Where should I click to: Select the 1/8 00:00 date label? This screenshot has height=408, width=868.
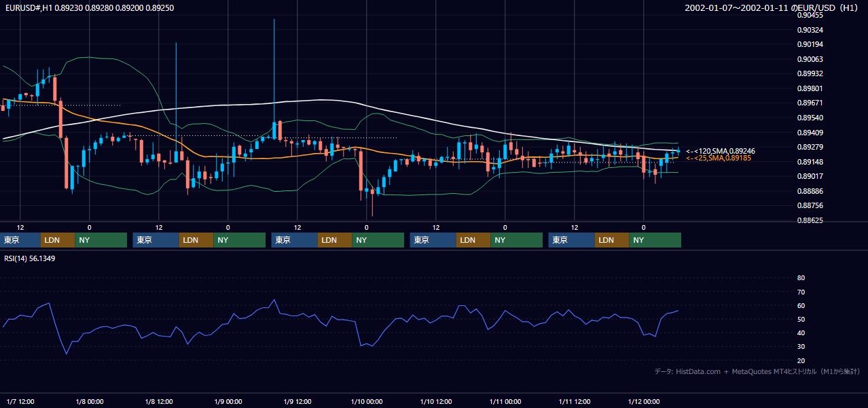tap(90, 401)
